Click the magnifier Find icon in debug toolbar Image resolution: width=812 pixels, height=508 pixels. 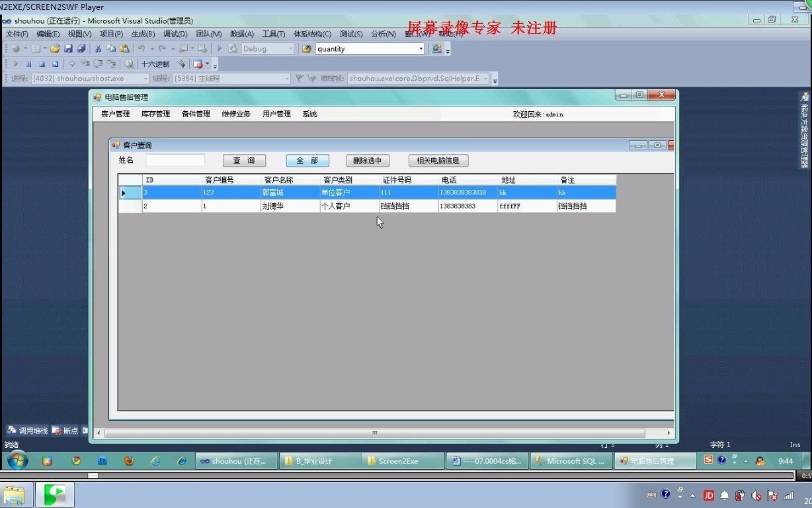(129, 63)
